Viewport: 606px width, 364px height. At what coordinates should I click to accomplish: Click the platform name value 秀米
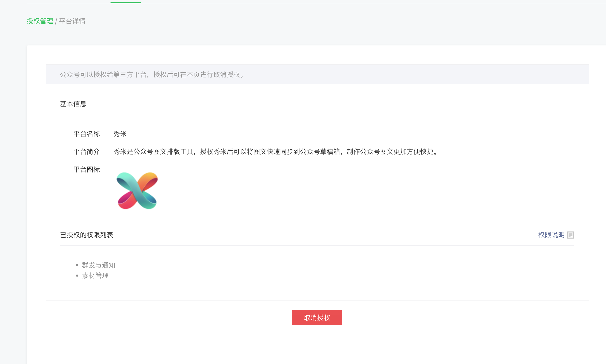120,134
